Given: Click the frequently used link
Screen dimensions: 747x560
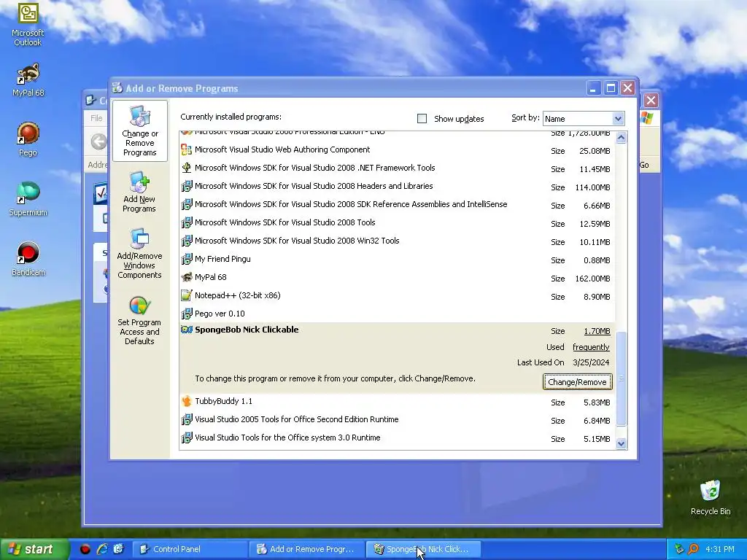Looking at the screenshot, I should pos(591,347).
